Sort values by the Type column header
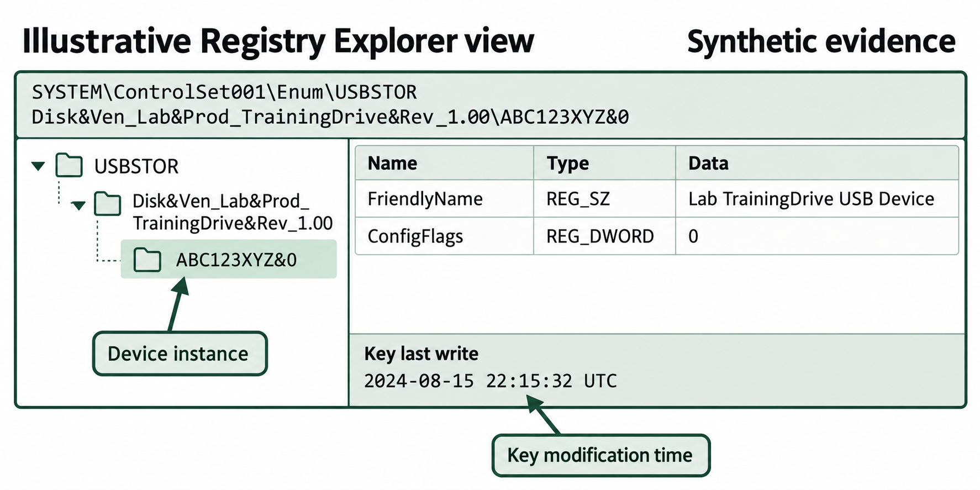The width and height of the screenshot is (980, 490). (604, 163)
